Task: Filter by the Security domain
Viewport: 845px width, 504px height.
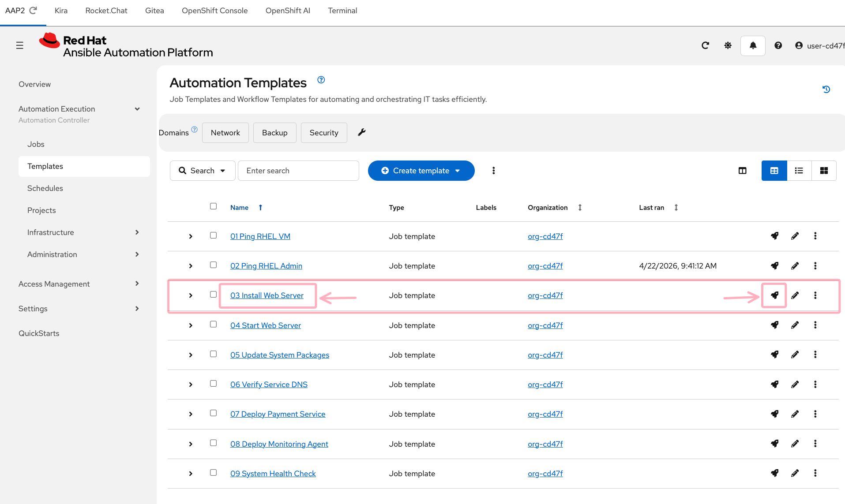Action: point(324,133)
